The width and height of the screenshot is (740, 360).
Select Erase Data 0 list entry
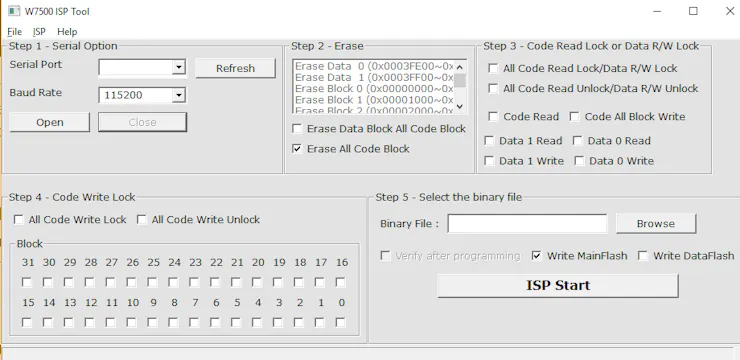click(374, 67)
